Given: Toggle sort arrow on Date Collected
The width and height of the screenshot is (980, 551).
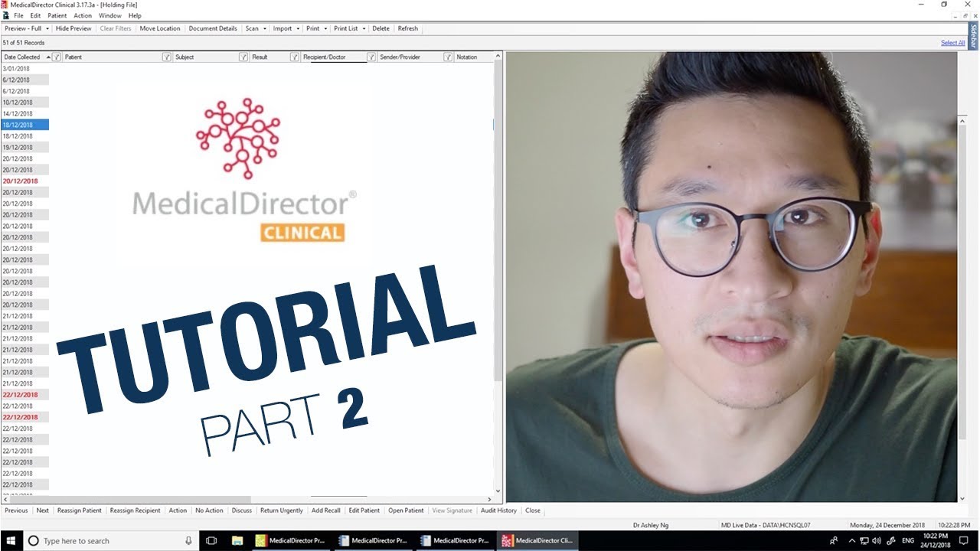Looking at the screenshot, I should pyautogui.click(x=48, y=57).
